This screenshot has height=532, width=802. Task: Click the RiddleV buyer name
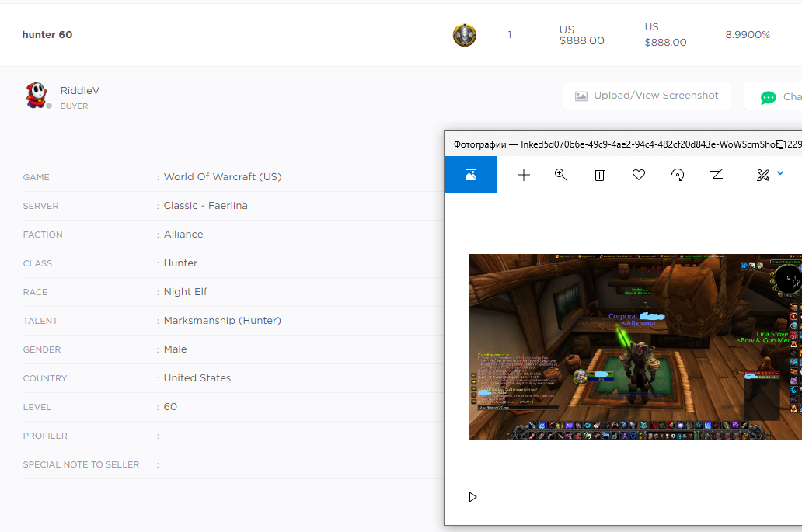point(80,90)
